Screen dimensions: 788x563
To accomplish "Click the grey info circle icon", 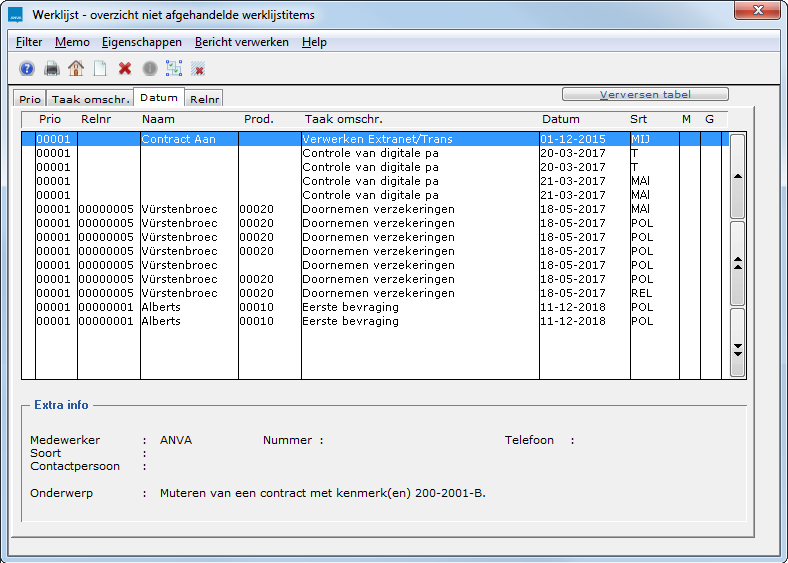I will 149,69.
